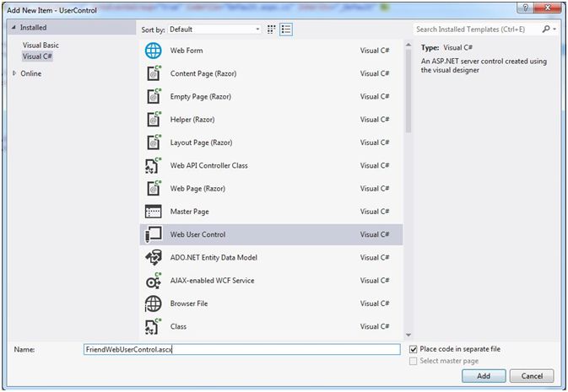Click the Empty Page (Razor) icon
Viewport: 568px width, 392px height.
coord(154,97)
